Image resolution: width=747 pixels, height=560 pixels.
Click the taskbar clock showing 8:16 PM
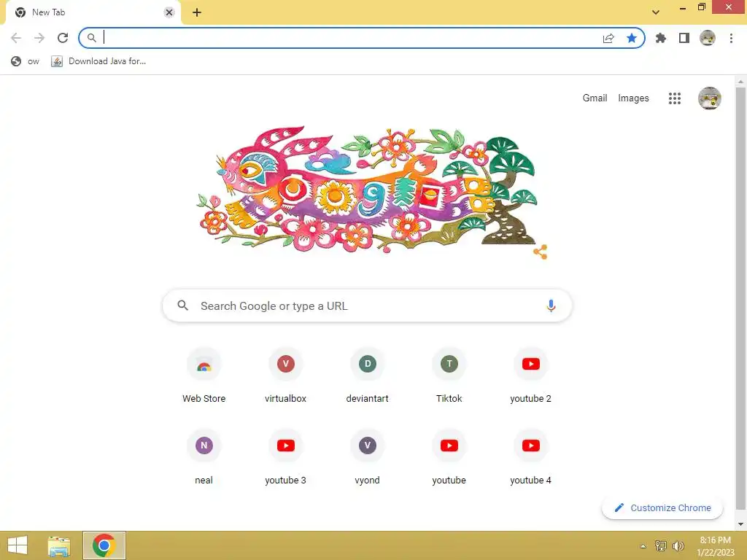[x=715, y=545]
